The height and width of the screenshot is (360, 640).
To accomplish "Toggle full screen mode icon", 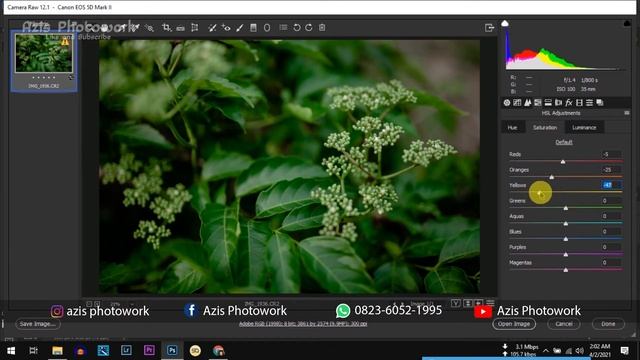I will pos(489,28).
